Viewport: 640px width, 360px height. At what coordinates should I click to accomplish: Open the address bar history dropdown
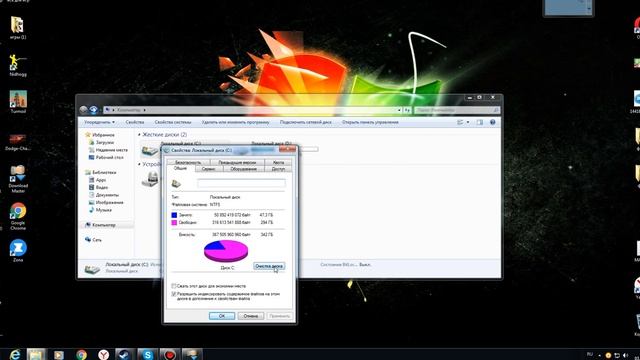(x=399, y=110)
